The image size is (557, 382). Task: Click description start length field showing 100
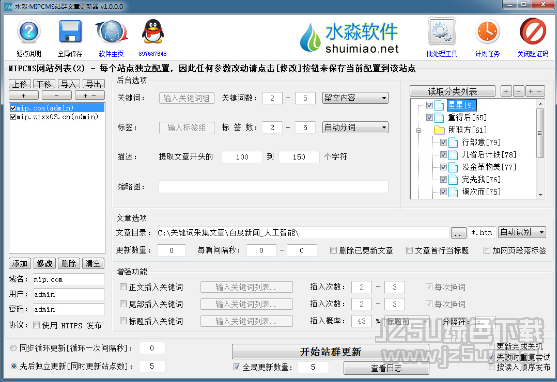242,157
